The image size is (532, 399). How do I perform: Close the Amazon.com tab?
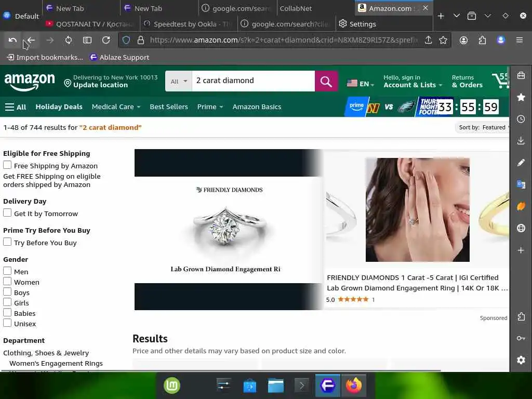coord(425,8)
